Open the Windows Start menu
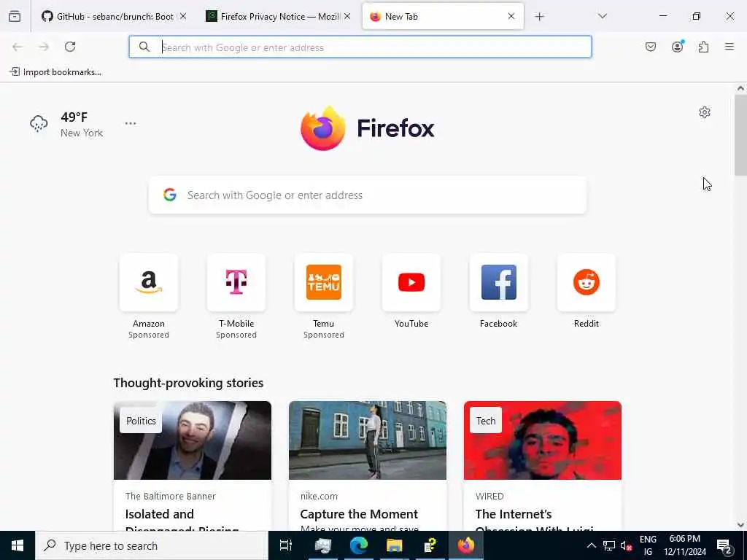 (x=18, y=545)
